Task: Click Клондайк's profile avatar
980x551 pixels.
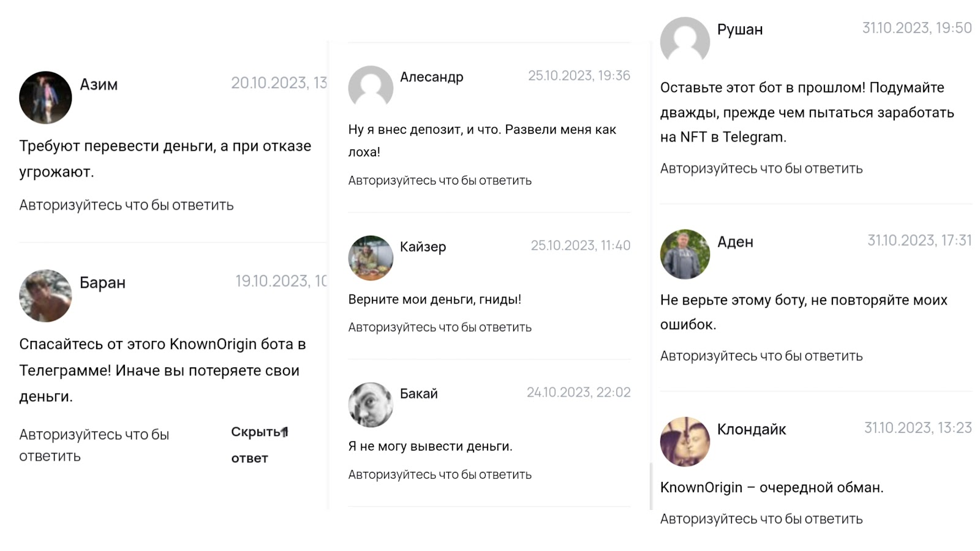Action: tap(685, 441)
